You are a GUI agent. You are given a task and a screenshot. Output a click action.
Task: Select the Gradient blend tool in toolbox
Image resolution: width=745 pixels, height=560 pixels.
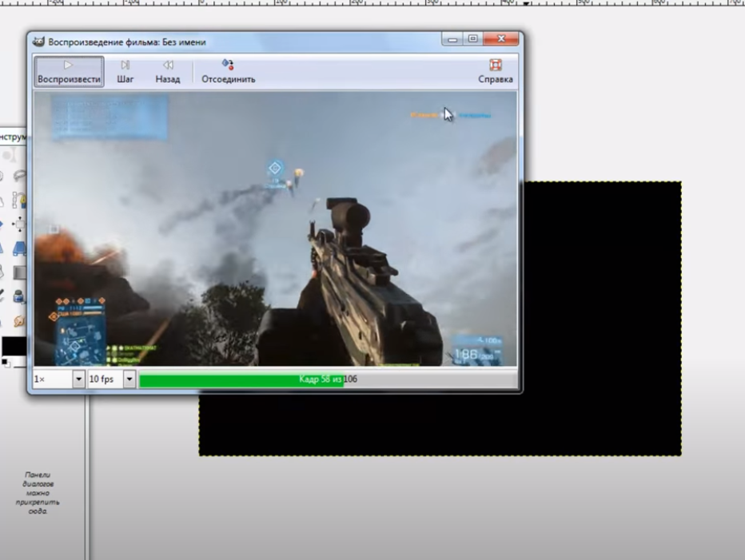19,272
